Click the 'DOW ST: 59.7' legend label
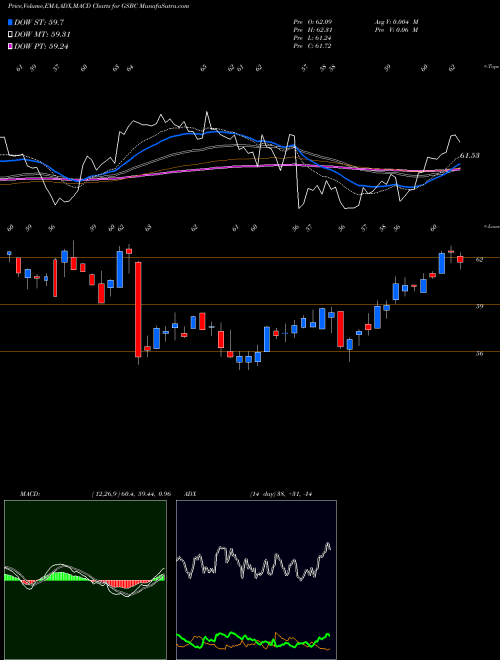This screenshot has height=660, width=500. click(x=39, y=22)
